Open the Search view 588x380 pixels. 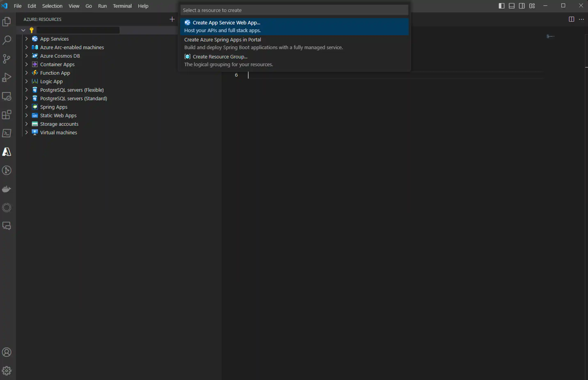click(x=7, y=40)
